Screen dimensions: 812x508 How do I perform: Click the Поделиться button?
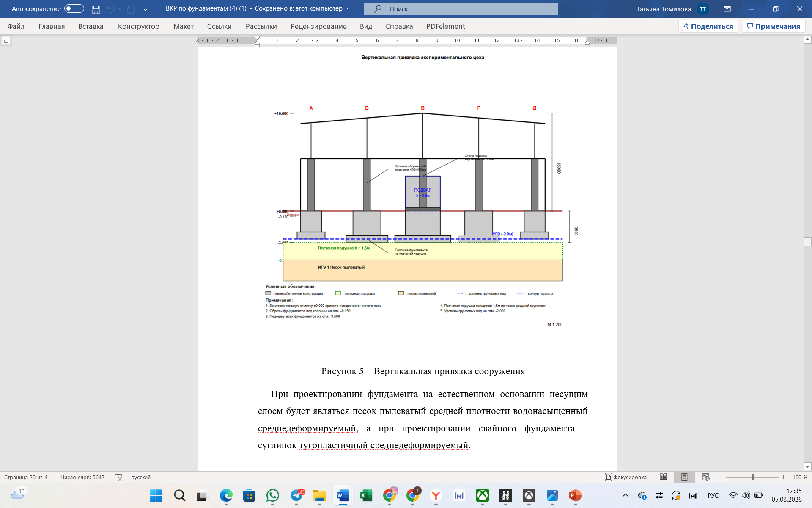click(708, 26)
